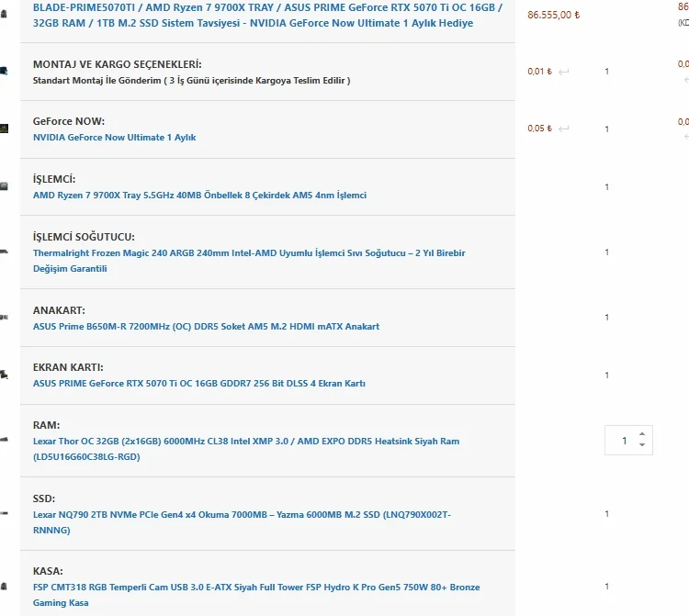Viewport: 689px width, 616px height.
Task: Click thumbnail of the GeForce NOW row
Action: (x=4, y=129)
